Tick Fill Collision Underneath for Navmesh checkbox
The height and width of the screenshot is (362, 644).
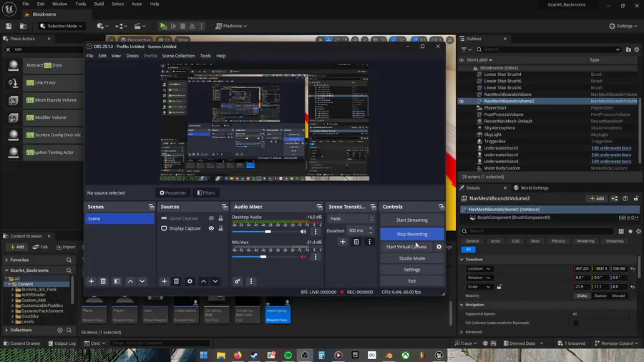[576, 323]
